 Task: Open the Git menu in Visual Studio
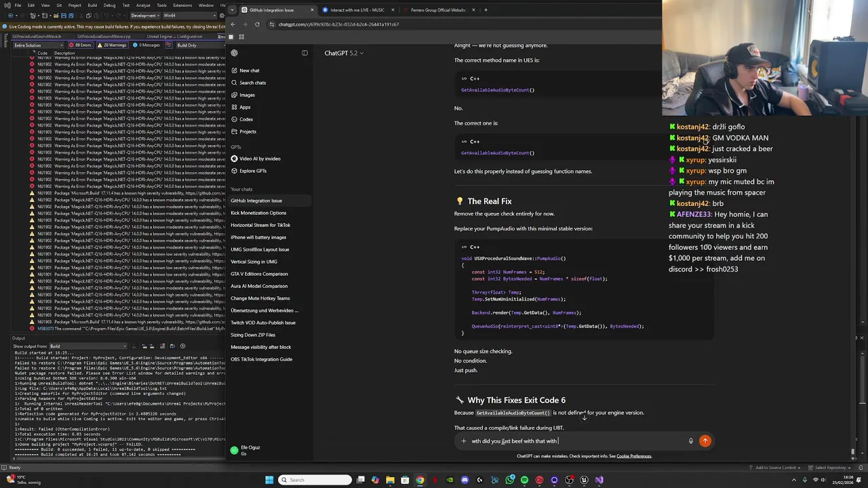[58, 5]
